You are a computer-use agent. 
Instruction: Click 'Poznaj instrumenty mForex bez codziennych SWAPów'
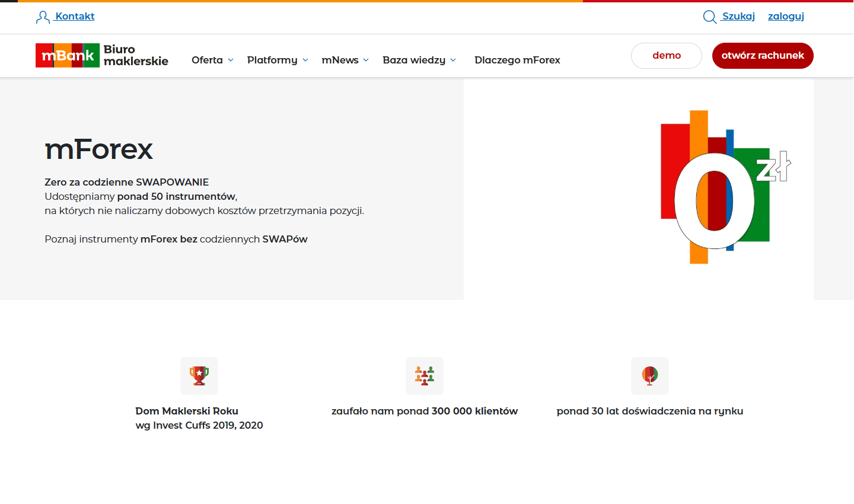tap(176, 239)
